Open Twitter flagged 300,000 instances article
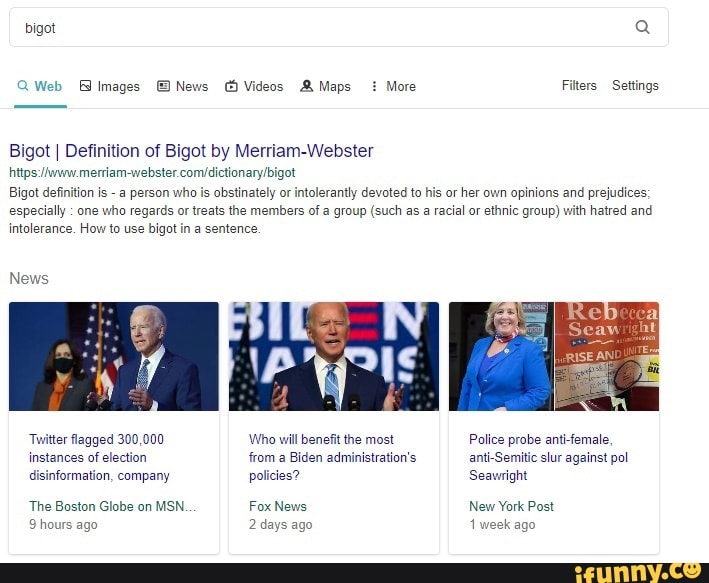The width and height of the screenshot is (709, 583). 99,457
